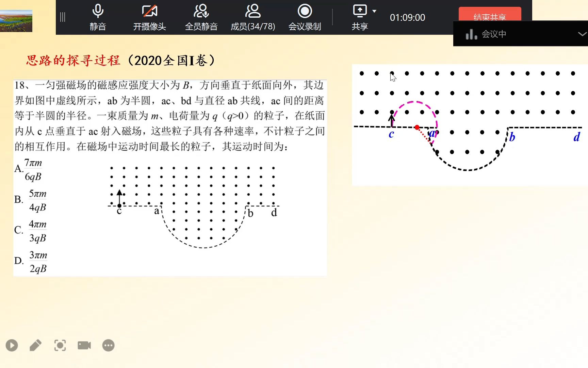The image size is (588, 368).
Task: Open the share options dropdown arrow
Action: (374, 11)
